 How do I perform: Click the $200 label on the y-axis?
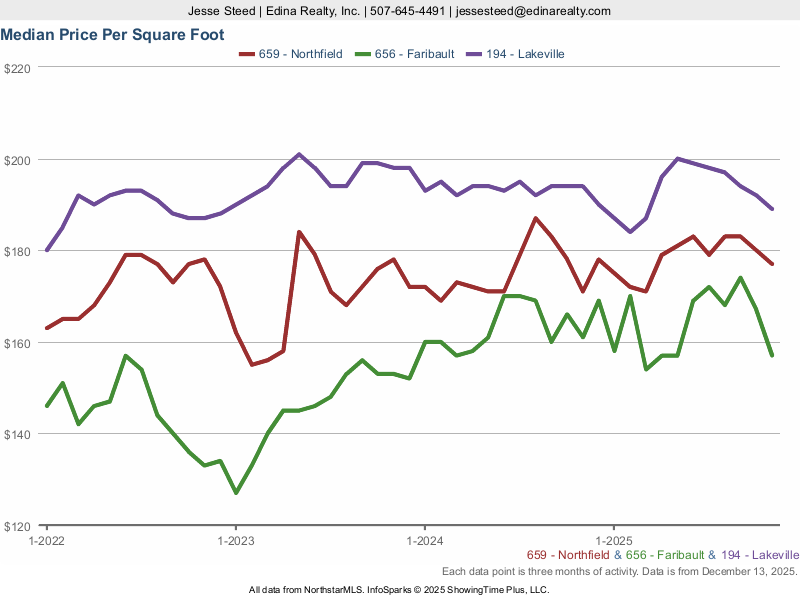pyautogui.click(x=19, y=160)
